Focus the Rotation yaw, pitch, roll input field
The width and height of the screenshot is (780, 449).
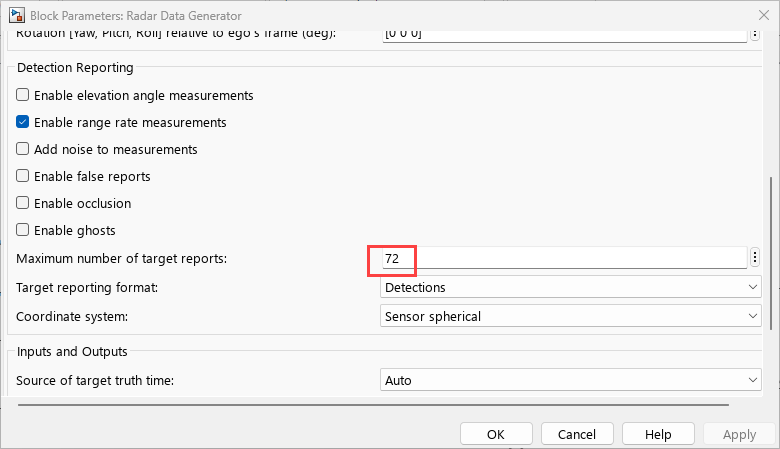point(565,34)
